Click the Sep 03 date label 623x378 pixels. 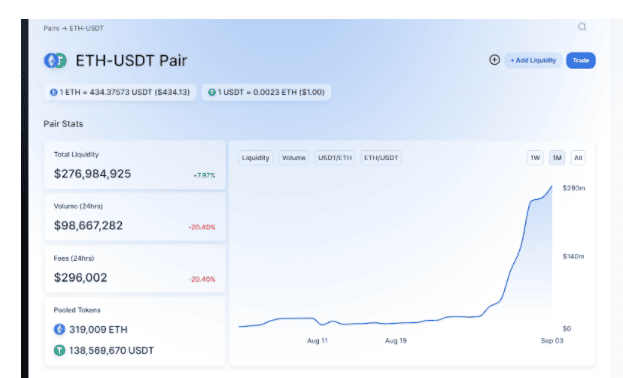(552, 341)
